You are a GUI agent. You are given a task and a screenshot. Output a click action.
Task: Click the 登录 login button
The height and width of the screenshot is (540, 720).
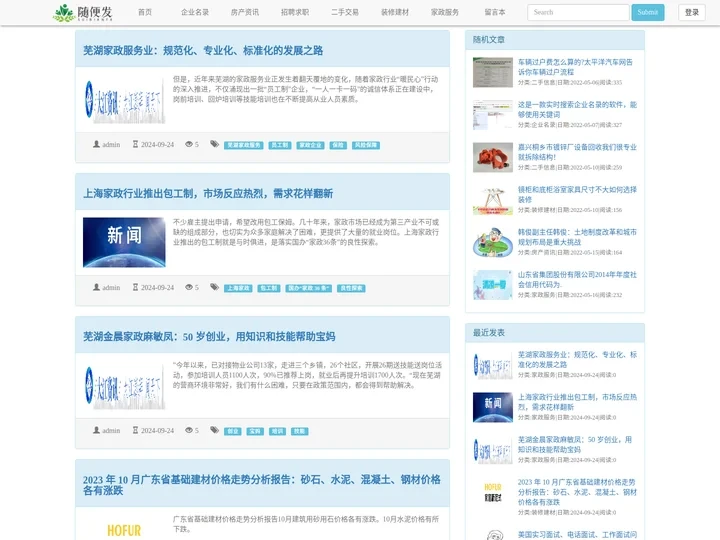(692, 12)
